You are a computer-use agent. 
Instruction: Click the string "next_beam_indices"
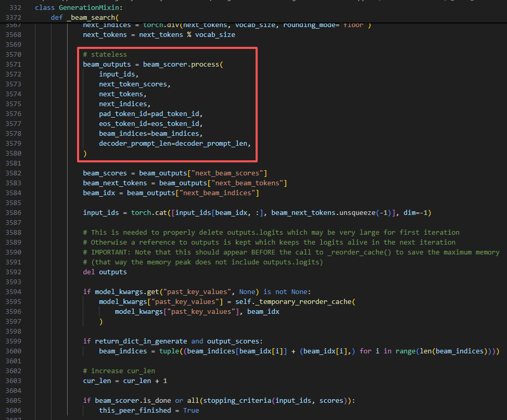217,193
